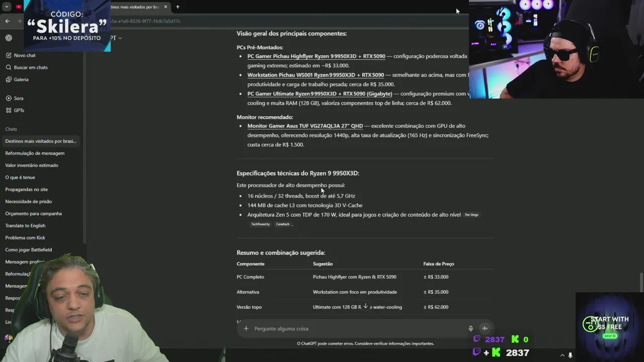This screenshot has height=362, width=644.
Task: Click '± R$ 33.000' price cell
Action: tap(436, 277)
